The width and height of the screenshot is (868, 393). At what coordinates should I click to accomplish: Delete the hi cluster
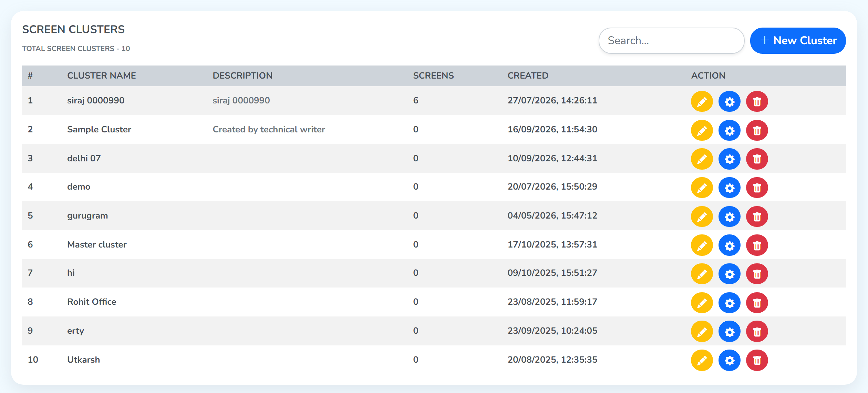(757, 274)
